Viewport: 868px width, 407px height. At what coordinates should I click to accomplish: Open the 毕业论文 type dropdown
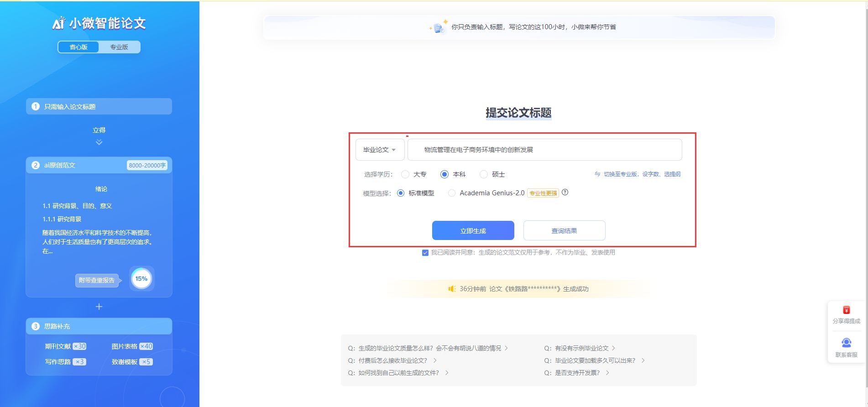[380, 150]
